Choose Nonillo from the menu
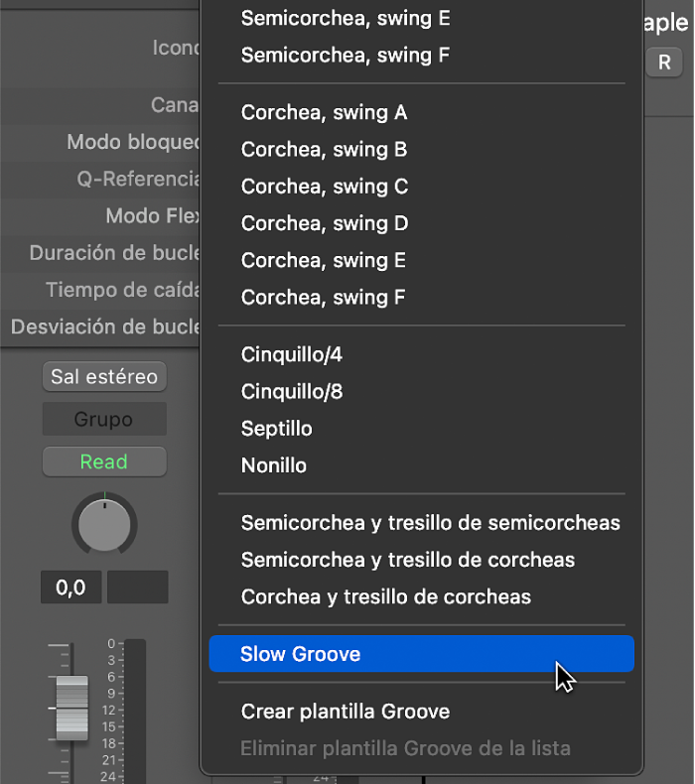 (273, 465)
